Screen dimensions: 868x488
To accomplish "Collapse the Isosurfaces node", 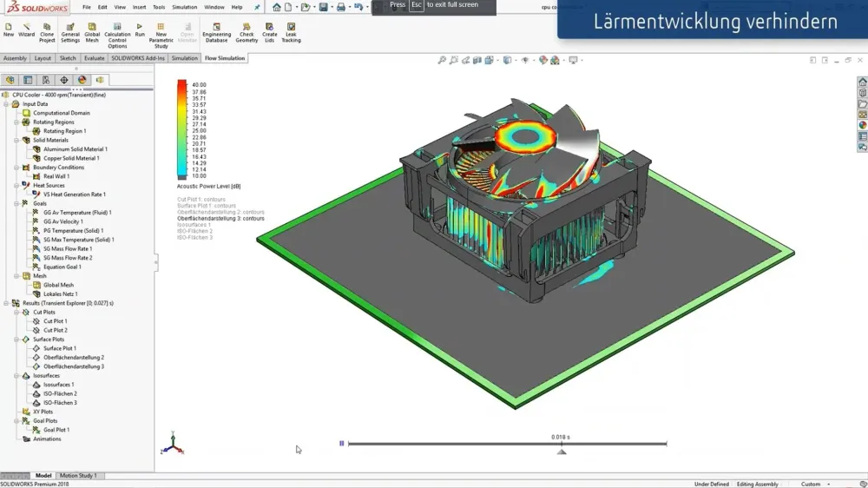I will [x=16, y=376].
